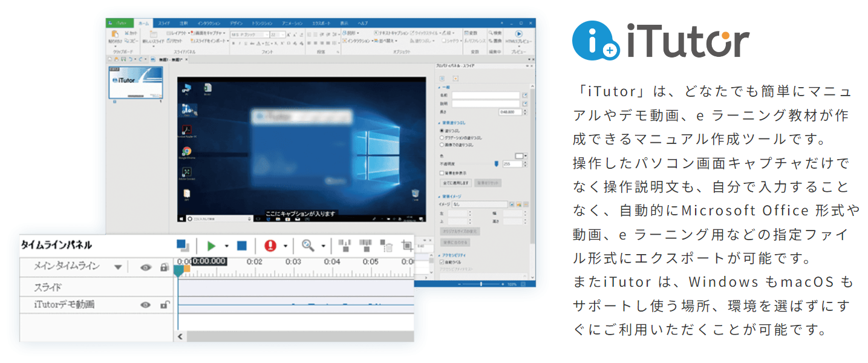Toggle visibility eye on メインタイムライン row

point(145,267)
